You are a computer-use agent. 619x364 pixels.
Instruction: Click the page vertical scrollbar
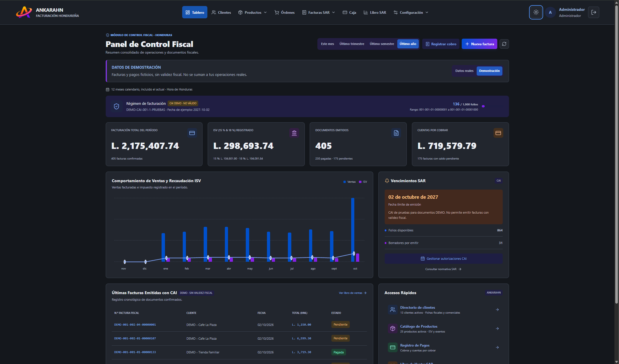(617, 155)
